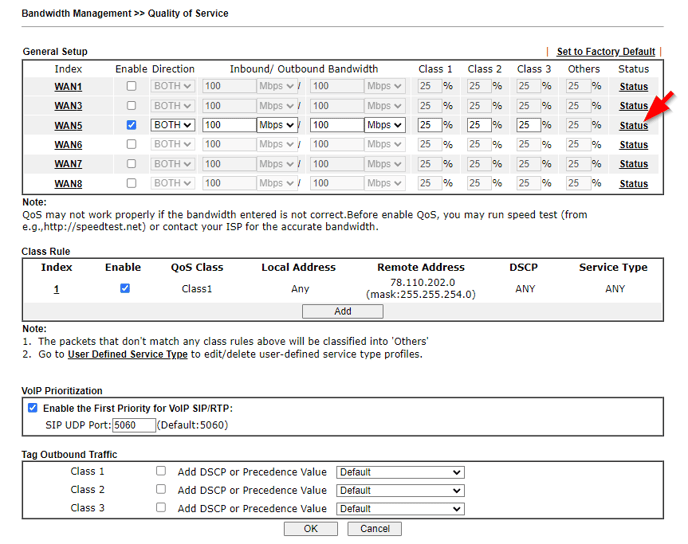View Status link for WAN3

pos(634,106)
